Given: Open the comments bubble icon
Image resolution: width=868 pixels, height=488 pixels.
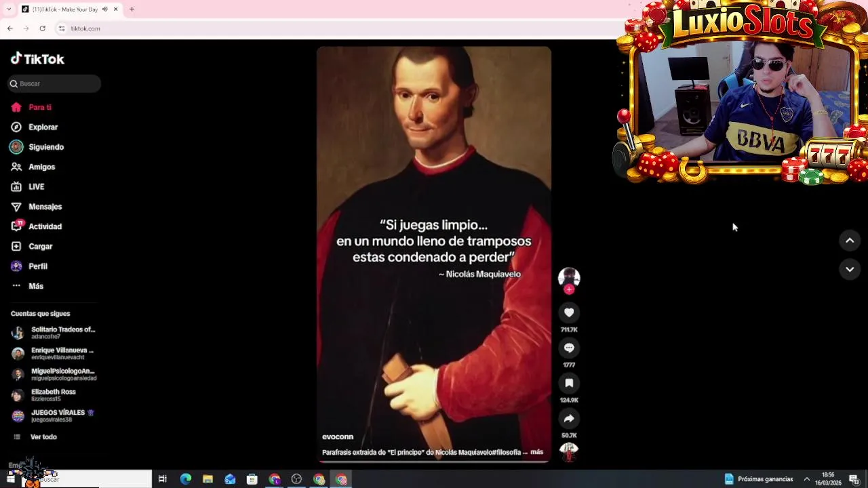Looking at the screenshot, I should [x=569, y=348].
